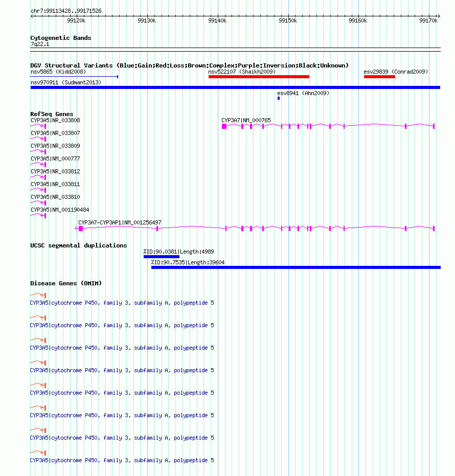455x476 pixels.
Task: Click the chr7:99113428..99171526 coordinate label
Action: click(66, 11)
